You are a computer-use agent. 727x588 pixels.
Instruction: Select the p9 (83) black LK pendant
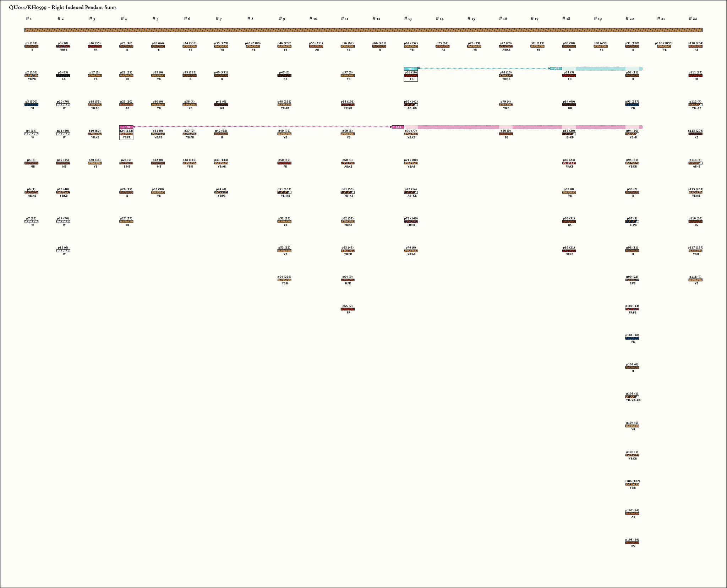pos(63,76)
